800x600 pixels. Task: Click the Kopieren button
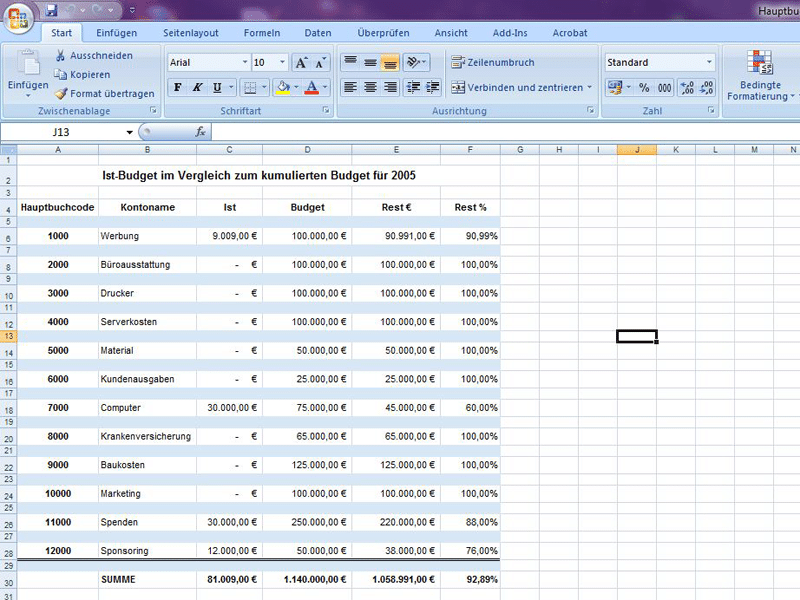82,74
